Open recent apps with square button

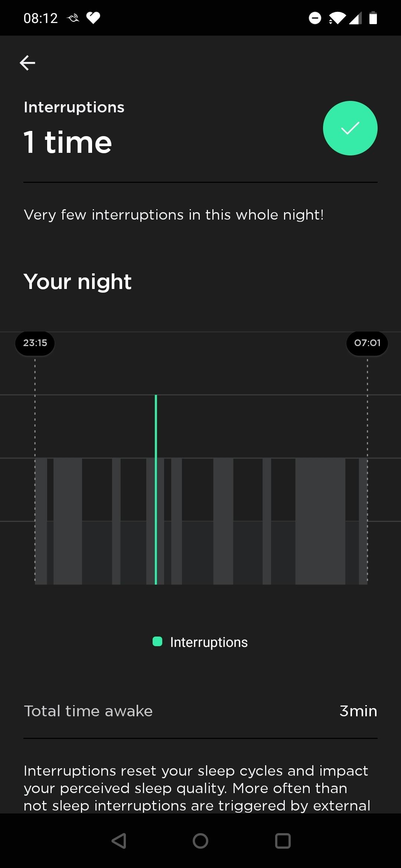point(283,841)
